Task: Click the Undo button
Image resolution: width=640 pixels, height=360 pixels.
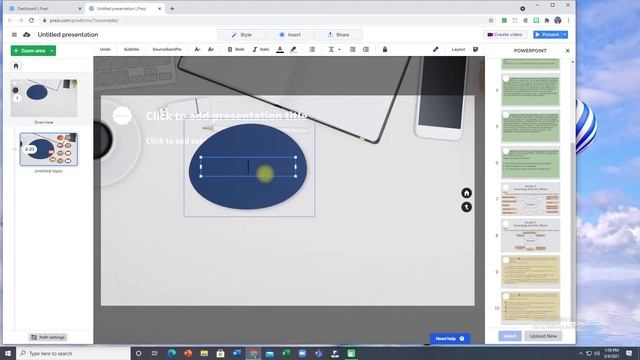Action: tap(105, 49)
